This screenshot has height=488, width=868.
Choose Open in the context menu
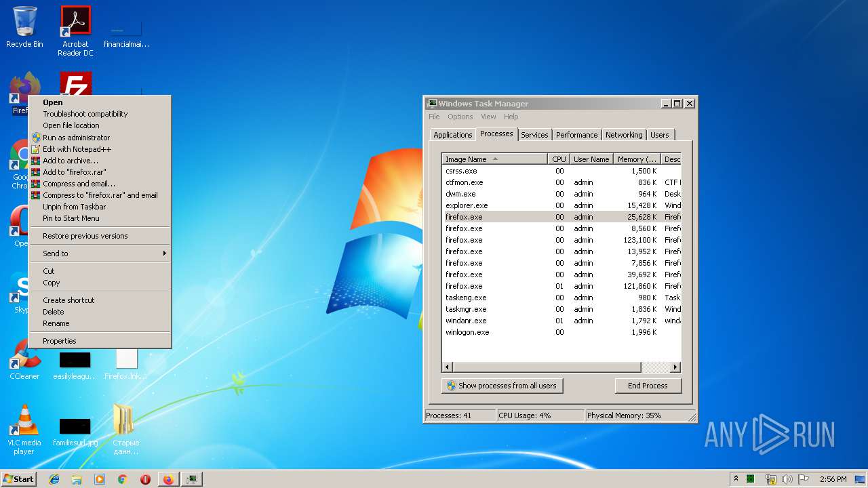pyautogui.click(x=100, y=102)
